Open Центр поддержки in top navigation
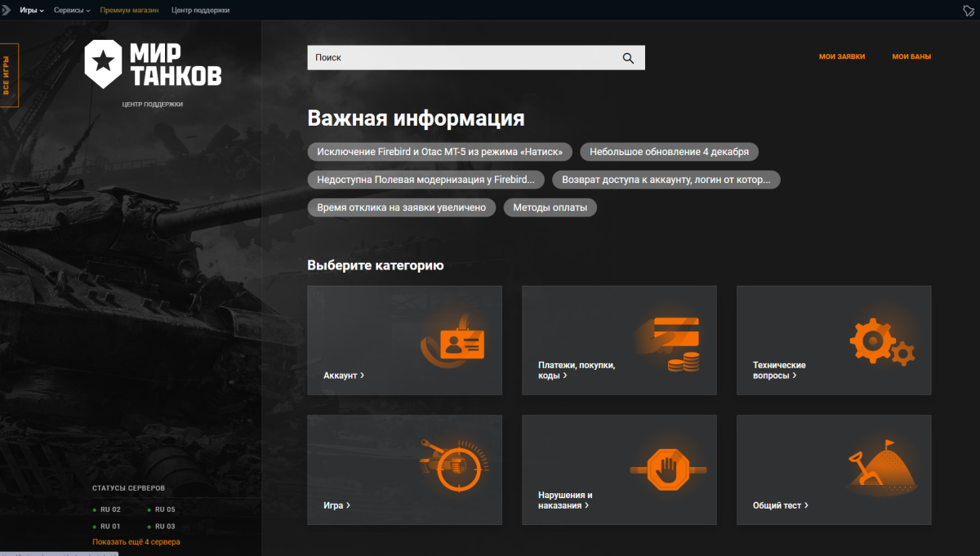 click(201, 11)
